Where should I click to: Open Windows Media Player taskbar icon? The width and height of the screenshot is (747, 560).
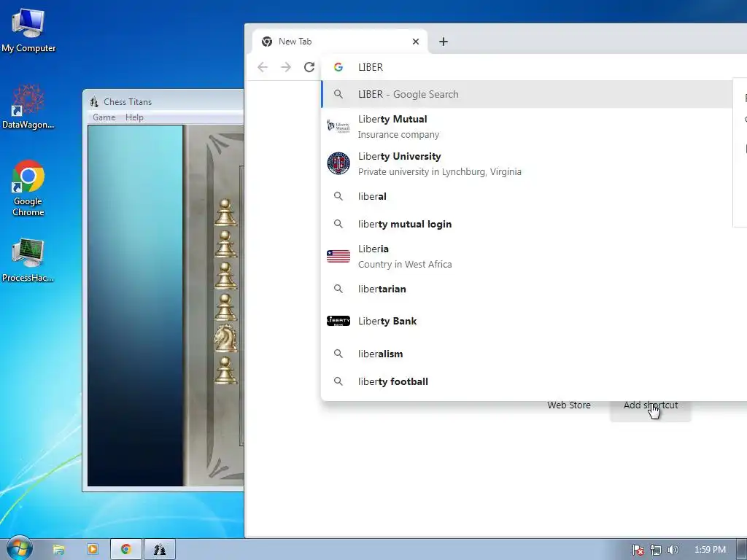(93, 550)
